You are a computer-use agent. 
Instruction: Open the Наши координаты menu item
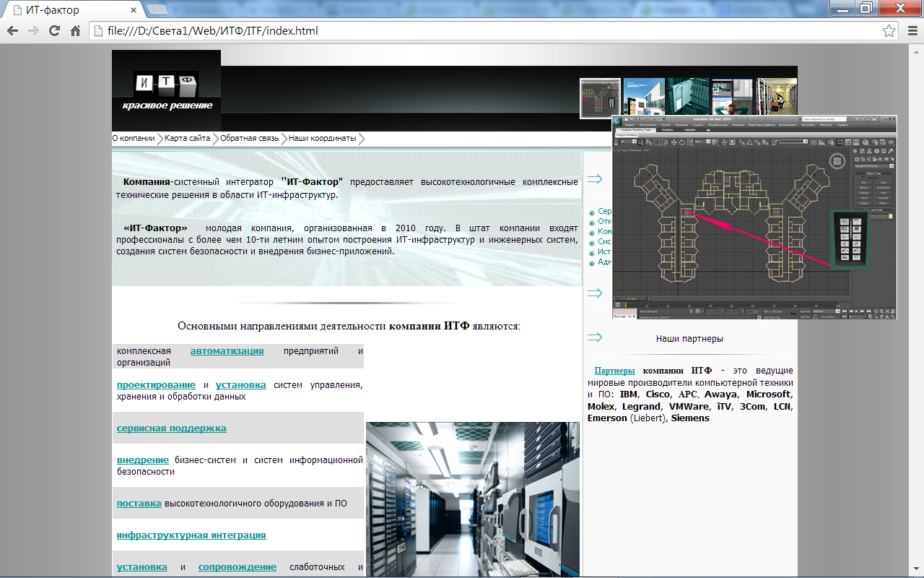coord(323,138)
